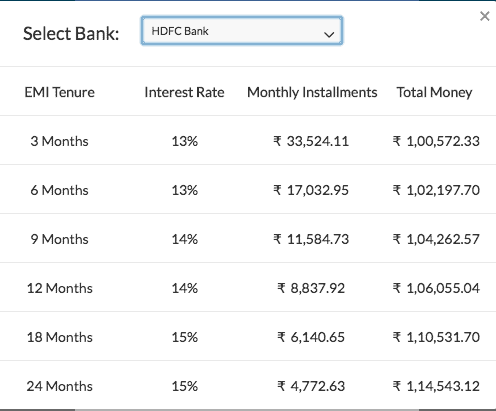
Task: Click the installment ₹ 4,772.63
Action: (311, 386)
